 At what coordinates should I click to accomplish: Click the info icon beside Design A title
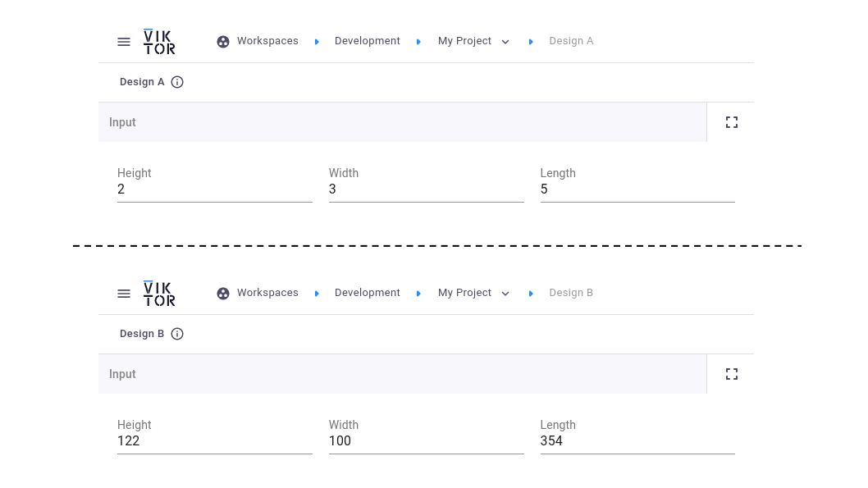(177, 82)
